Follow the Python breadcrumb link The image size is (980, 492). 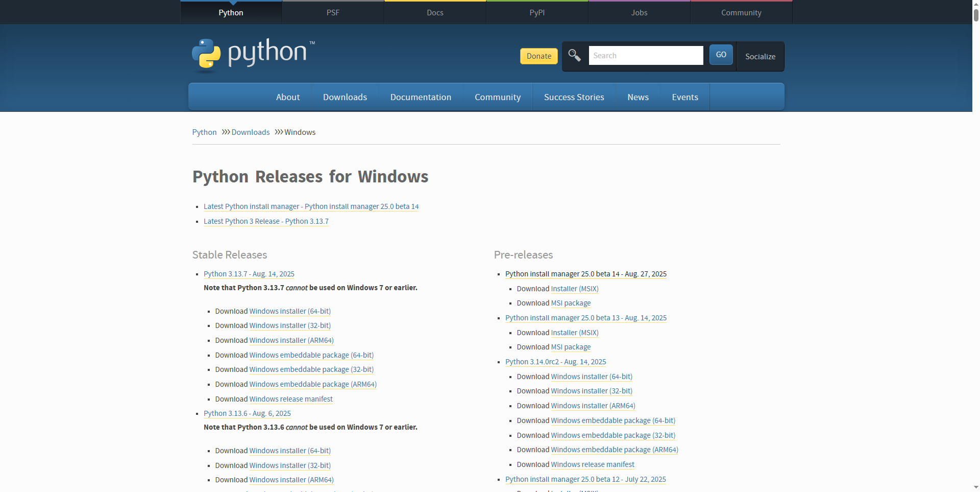tap(204, 132)
